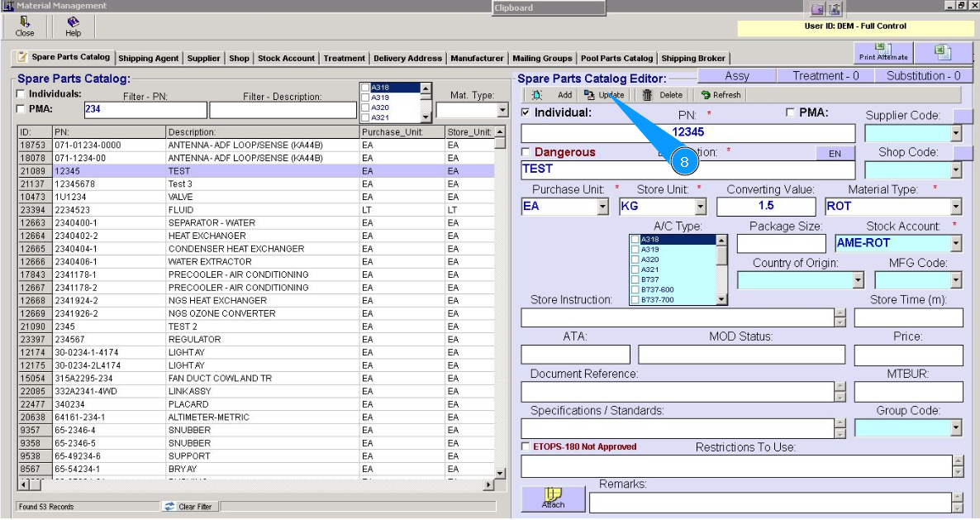Open the Manufacturer tab
The image size is (980, 520).
[477, 59]
